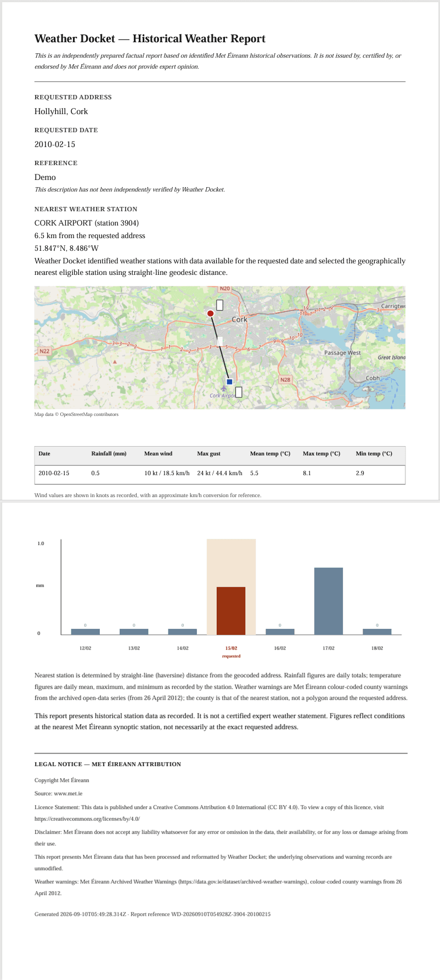
Task: Click the OpenStreetMap contributors map credit
Action: (x=76, y=414)
